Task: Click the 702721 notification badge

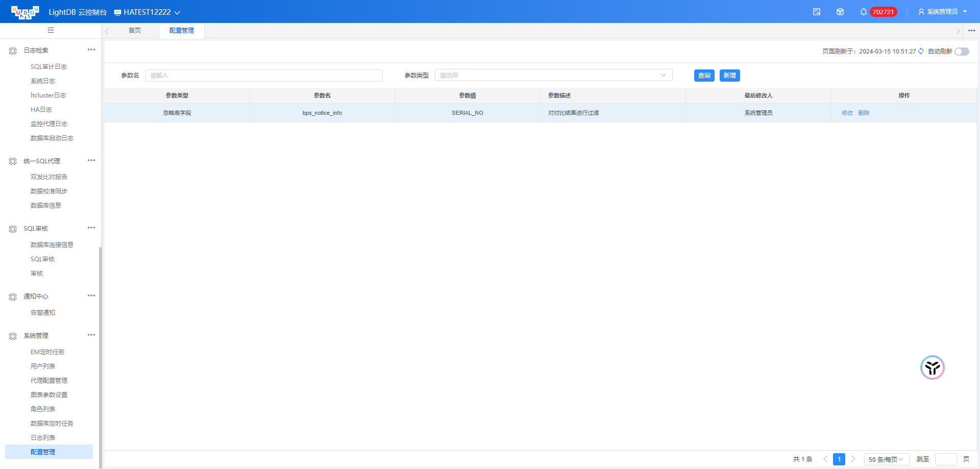Action: pos(883,12)
